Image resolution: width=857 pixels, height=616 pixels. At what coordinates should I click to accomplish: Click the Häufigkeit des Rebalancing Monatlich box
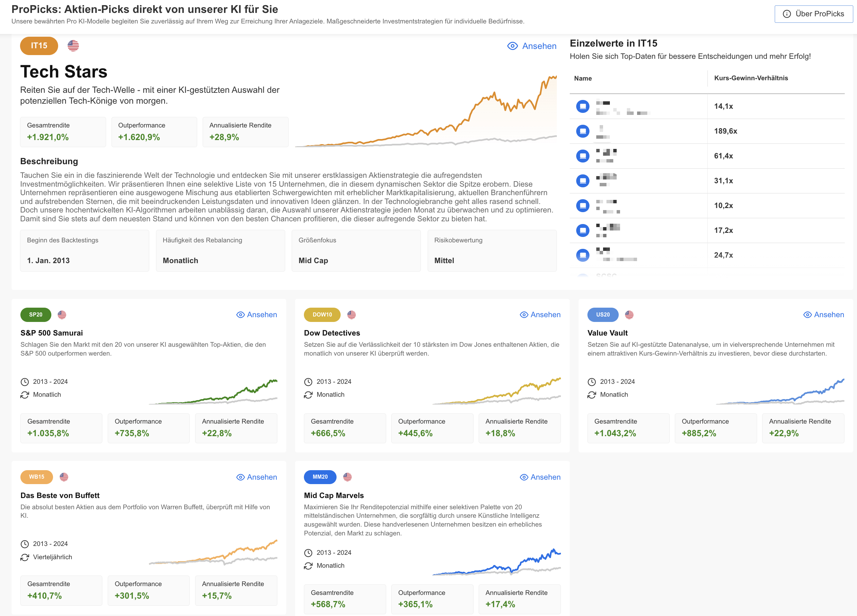[220, 251]
